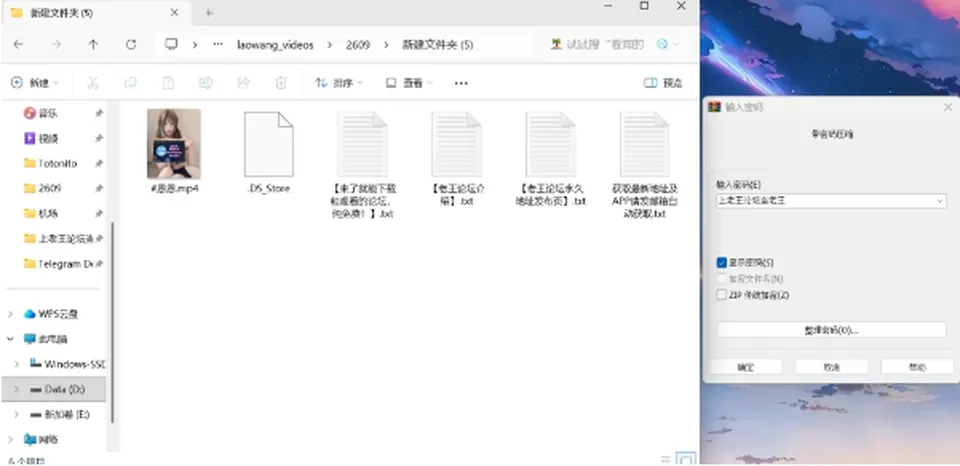Image resolution: width=960 pixels, height=466 pixels.
Task: Click the Share icon in toolbar
Action: 243,83
